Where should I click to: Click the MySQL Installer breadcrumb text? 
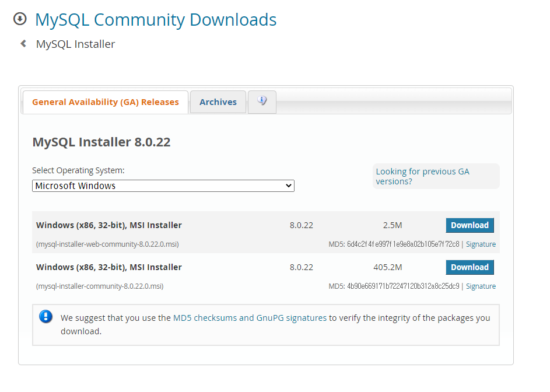pos(75,44)
